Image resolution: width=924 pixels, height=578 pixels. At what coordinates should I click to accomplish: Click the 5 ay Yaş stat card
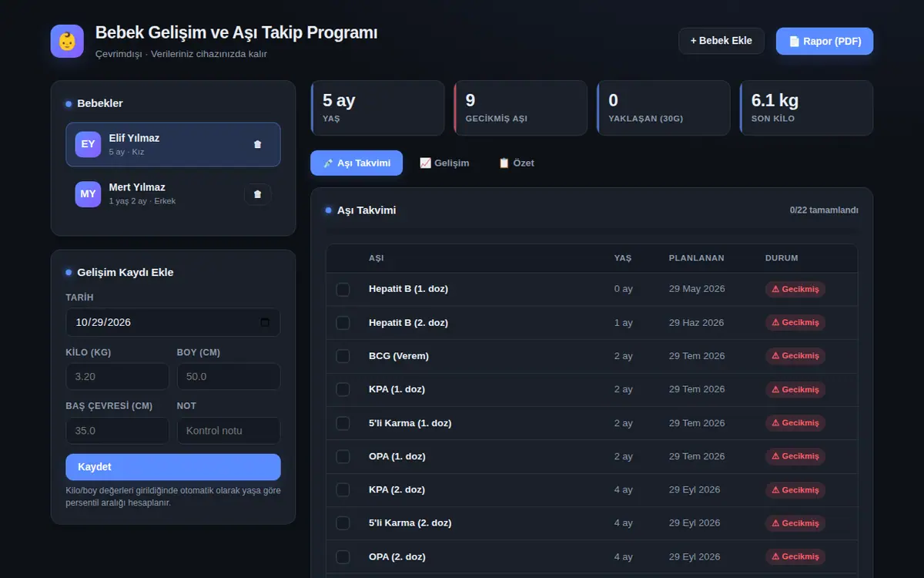coord(377,108)
